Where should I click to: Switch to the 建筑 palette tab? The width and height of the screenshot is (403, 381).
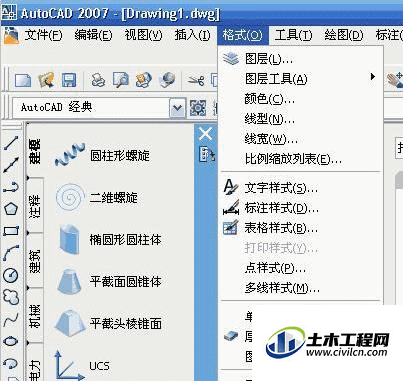(35, 261)
